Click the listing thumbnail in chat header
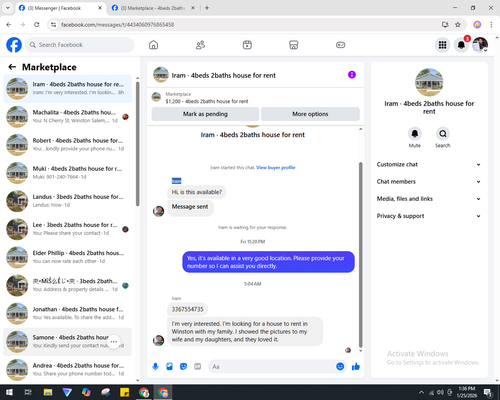The width and height of the screenshot is (500, 400). [x=161, y=75]
